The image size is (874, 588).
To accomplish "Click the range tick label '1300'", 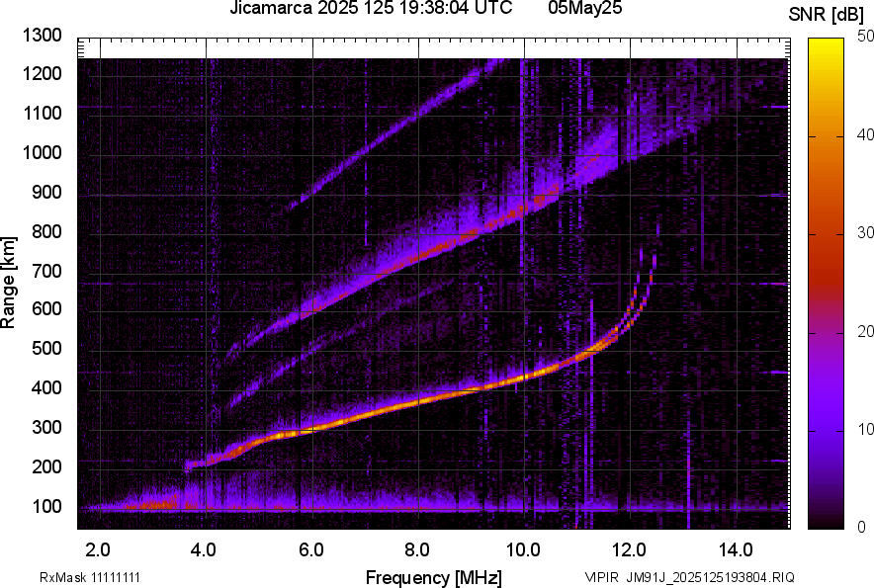I will click(42, 36).
